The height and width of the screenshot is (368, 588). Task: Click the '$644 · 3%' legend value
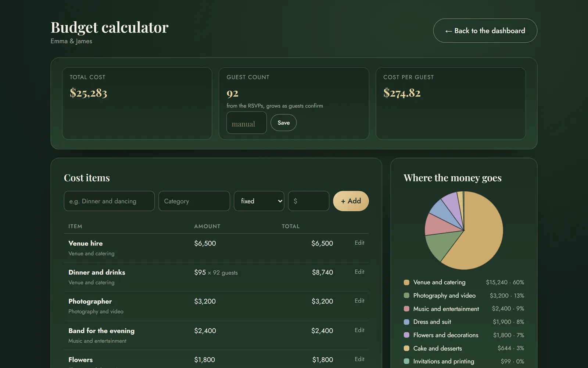511,348
